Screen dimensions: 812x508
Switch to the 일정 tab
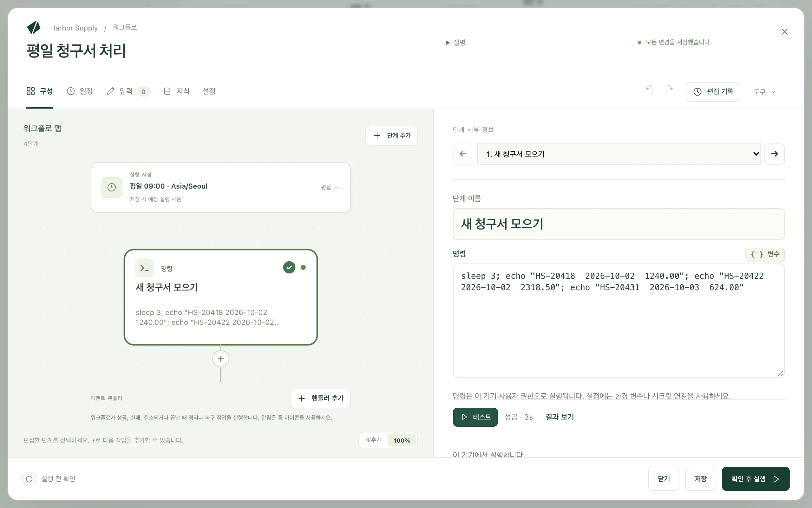80,91
